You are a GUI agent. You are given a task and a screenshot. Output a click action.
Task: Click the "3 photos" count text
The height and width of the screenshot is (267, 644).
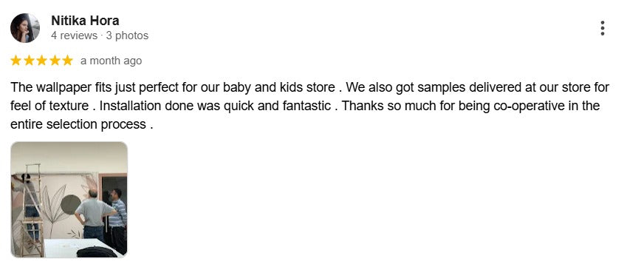point(127,36)
